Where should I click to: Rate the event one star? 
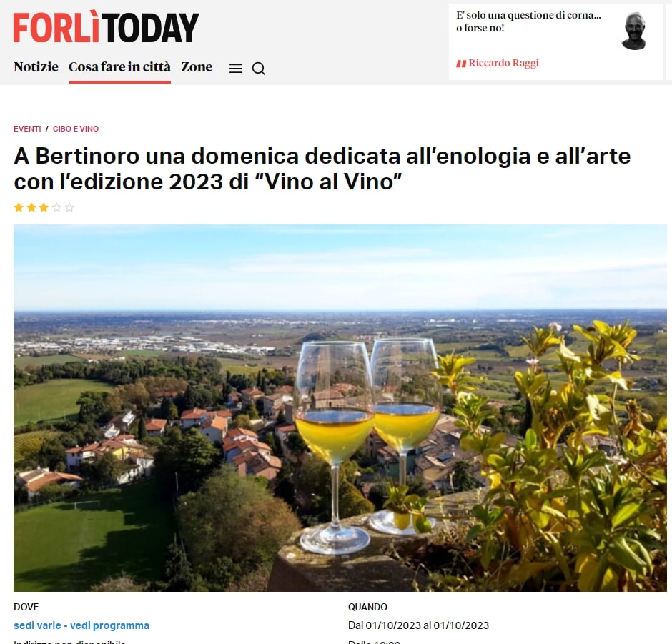pos(19,208)
